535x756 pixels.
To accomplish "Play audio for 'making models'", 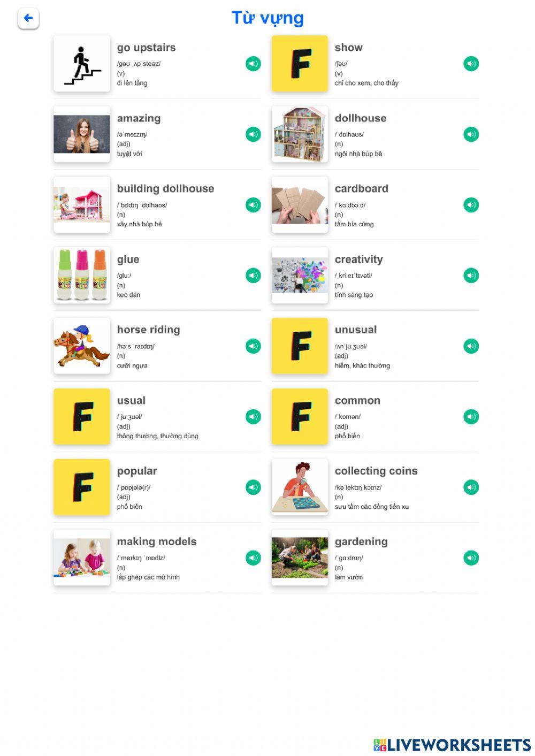I will click(253, 558).
